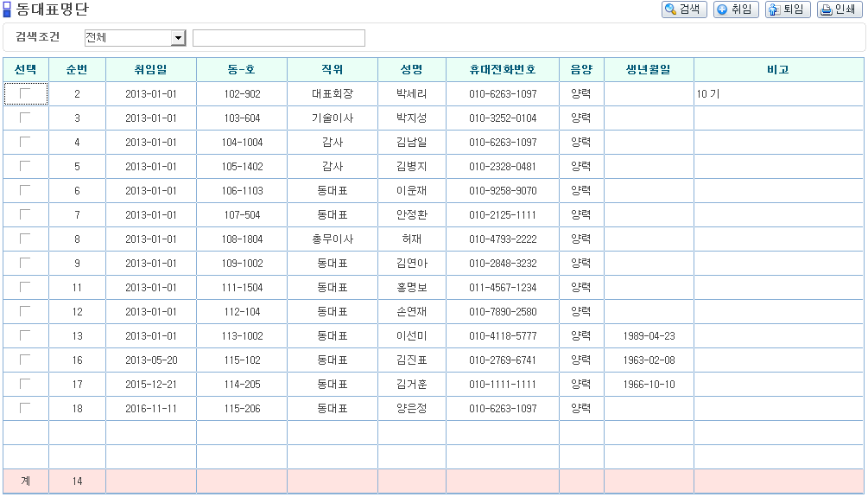The width and height of the screenshot is (868, 497).
Task: Click the 취임일 column header
Action: tap(150, 69)
